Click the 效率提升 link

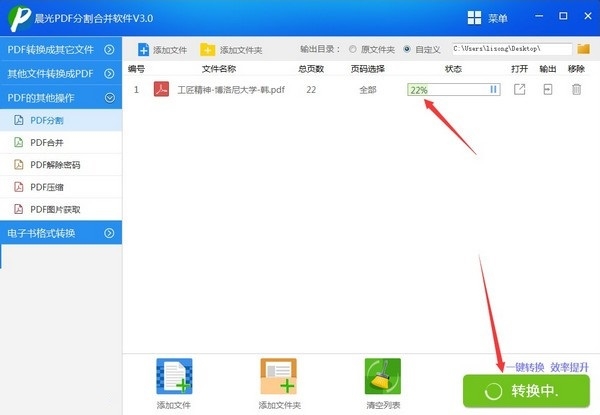point(569,367)
